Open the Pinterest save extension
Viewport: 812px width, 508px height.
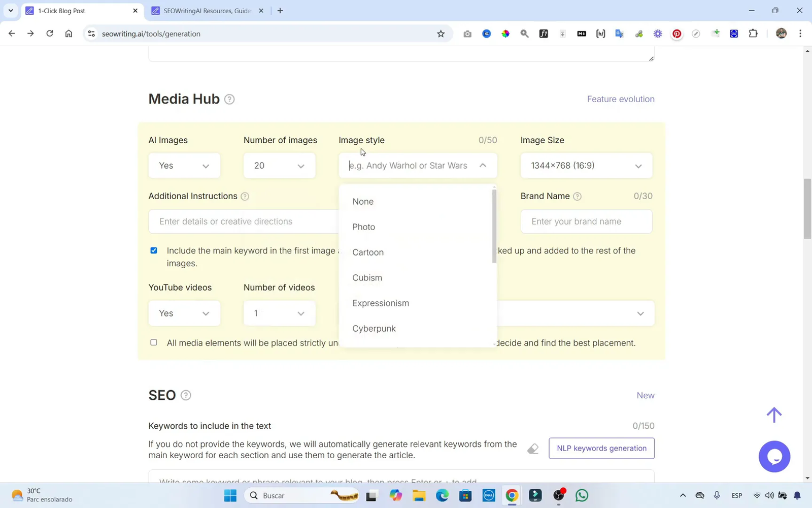676,34
